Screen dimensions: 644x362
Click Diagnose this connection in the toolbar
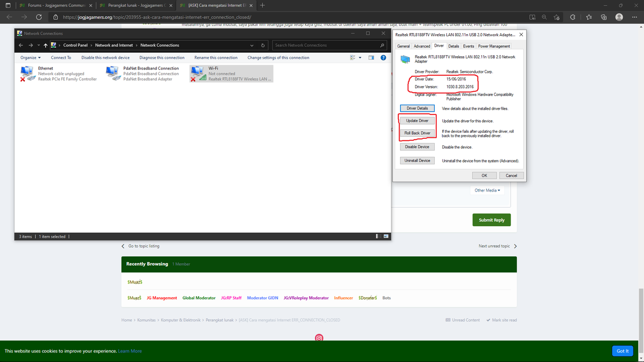click(x=162, y=58)
